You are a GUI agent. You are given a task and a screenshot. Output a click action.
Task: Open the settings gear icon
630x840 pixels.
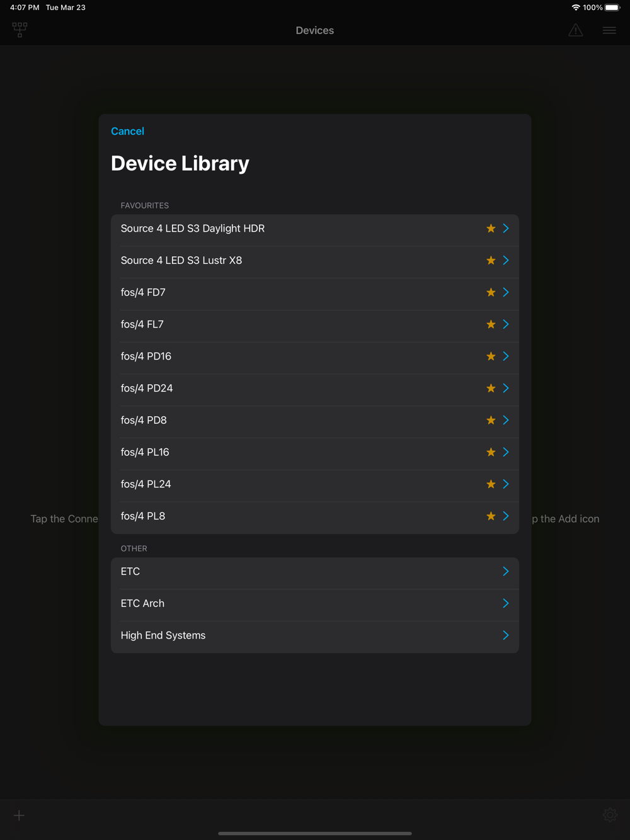pyautogui.click(x=610, y=815)
